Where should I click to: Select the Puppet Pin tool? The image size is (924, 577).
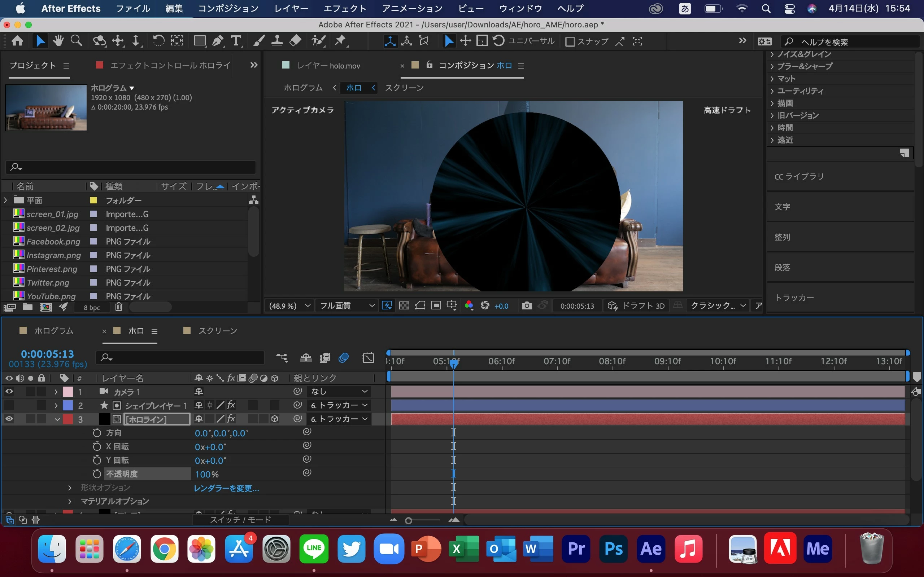coord(340,41)
